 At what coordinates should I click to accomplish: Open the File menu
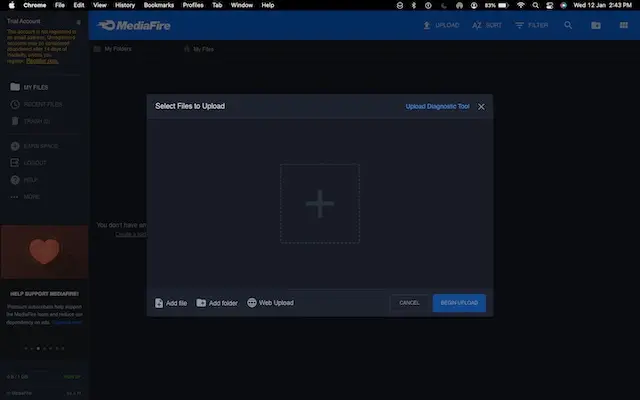pos(60,5)
